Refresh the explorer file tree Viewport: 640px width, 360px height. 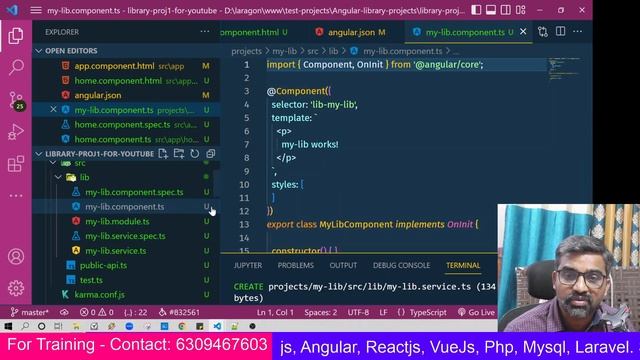pyautogui.click(x=195, y=153)
